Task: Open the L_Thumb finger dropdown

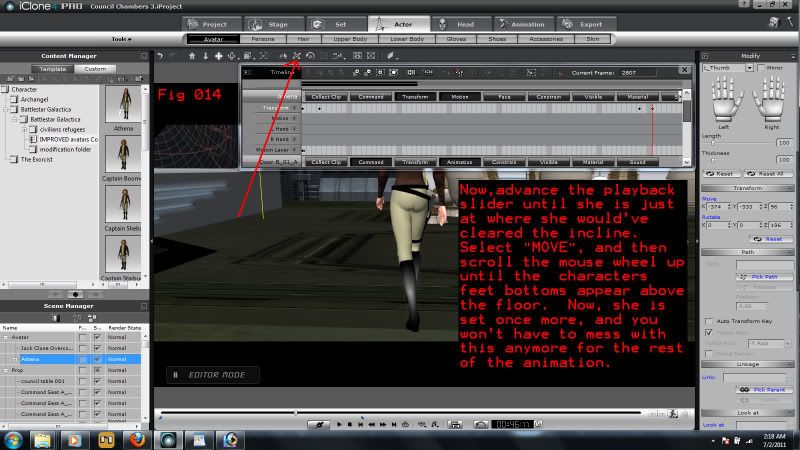Action: pos(749,68)
